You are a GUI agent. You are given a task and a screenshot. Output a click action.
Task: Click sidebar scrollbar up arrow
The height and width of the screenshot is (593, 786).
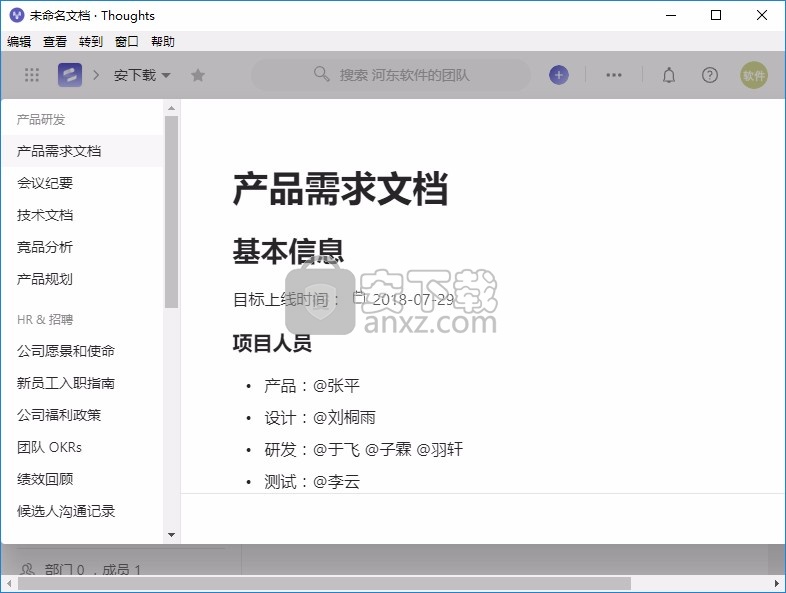[x=171, y=108]
